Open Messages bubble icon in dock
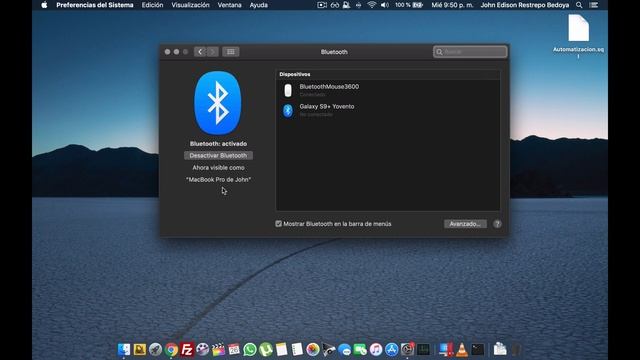The width and height of the screenshot is (640, 360). pyautogui.click(x=344, y=349)
